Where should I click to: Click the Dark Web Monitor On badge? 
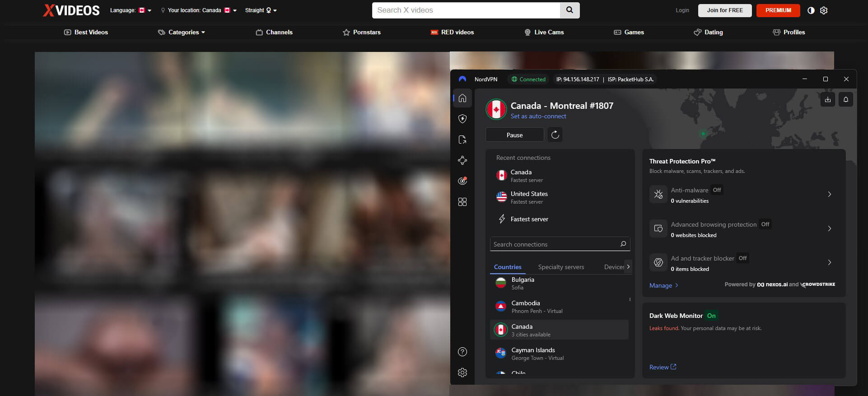tap(711, 316)
